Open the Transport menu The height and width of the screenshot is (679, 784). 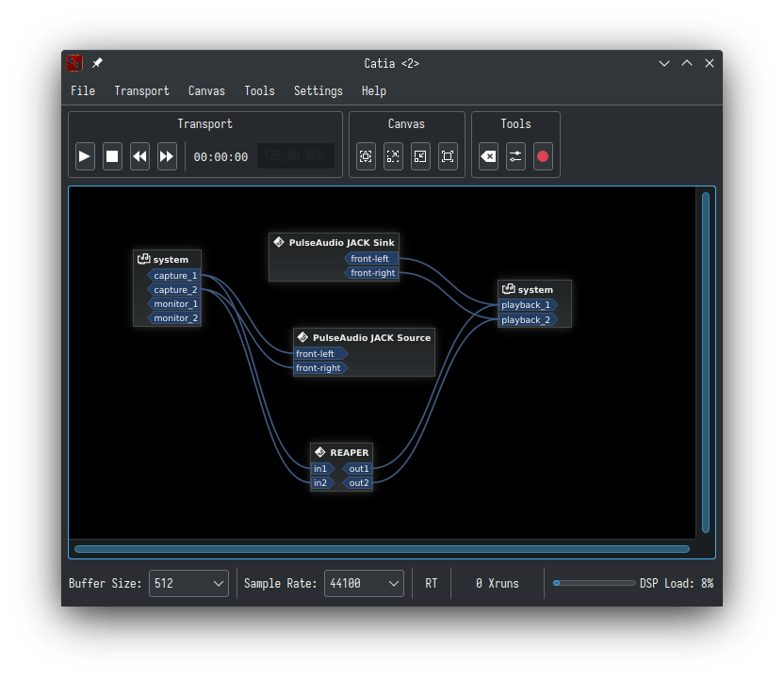pos(141,90)
